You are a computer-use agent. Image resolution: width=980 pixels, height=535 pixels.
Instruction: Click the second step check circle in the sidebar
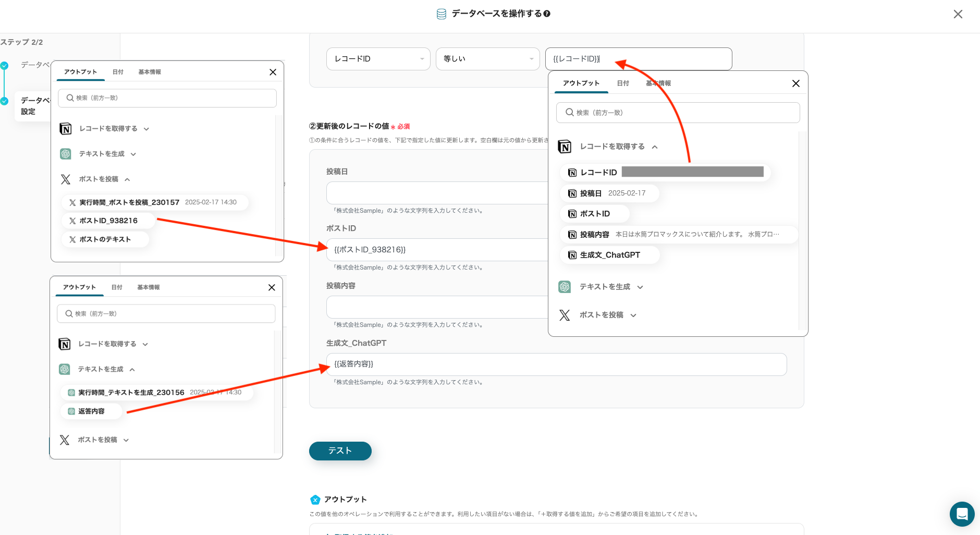(5, 101)
